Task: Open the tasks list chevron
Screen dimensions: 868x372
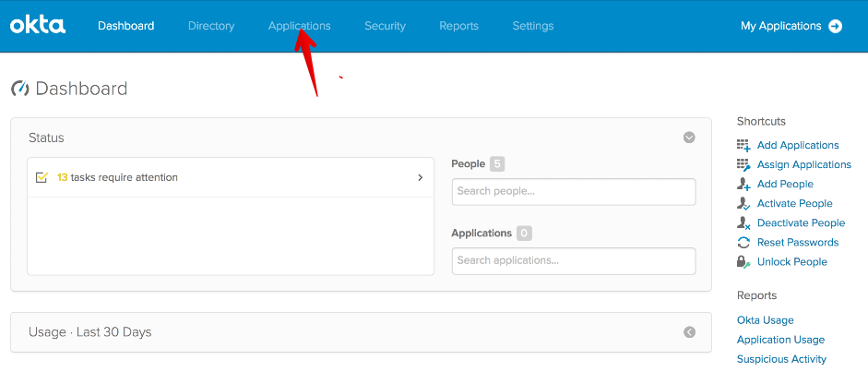Action: pos(420,178)
